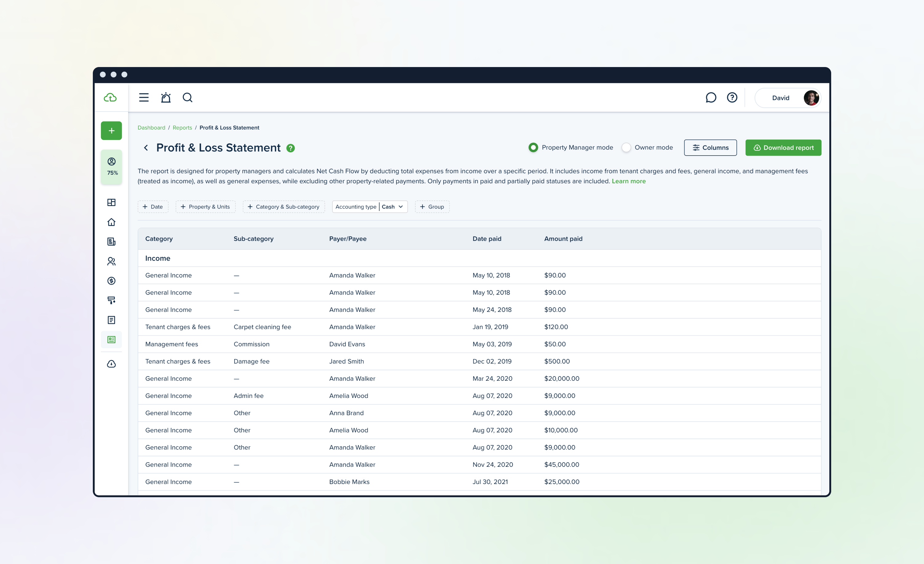Open the Columns settings button
Screen dimensions: 924x564
[710, 148]
